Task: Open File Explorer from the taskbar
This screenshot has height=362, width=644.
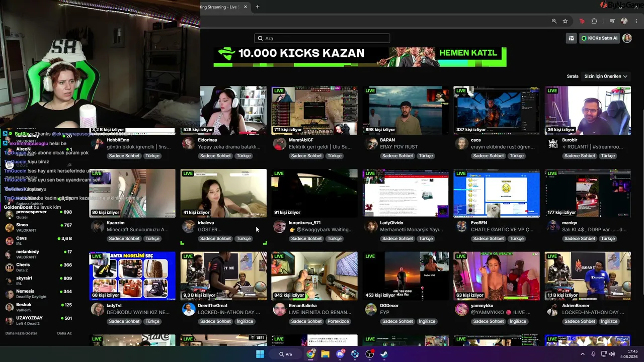Action: (325, 354)
